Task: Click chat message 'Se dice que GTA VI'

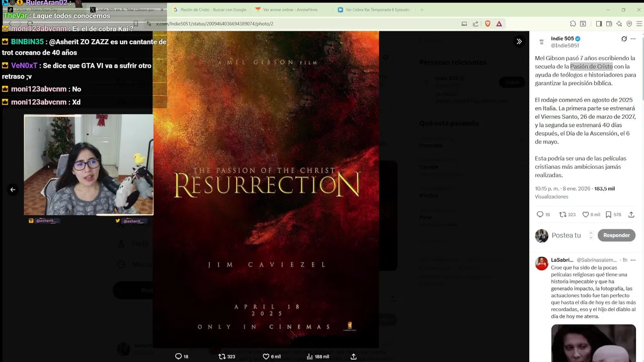Action: coord(76,71)
